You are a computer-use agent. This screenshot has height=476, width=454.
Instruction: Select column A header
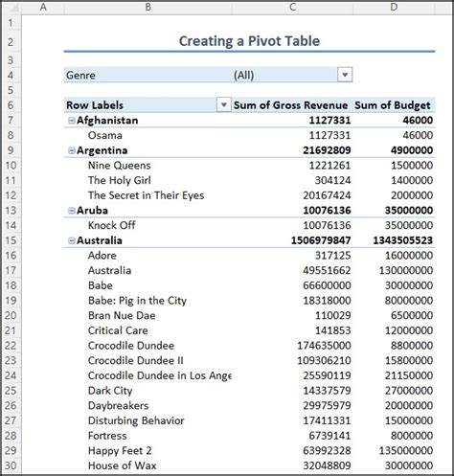point(43,7)
